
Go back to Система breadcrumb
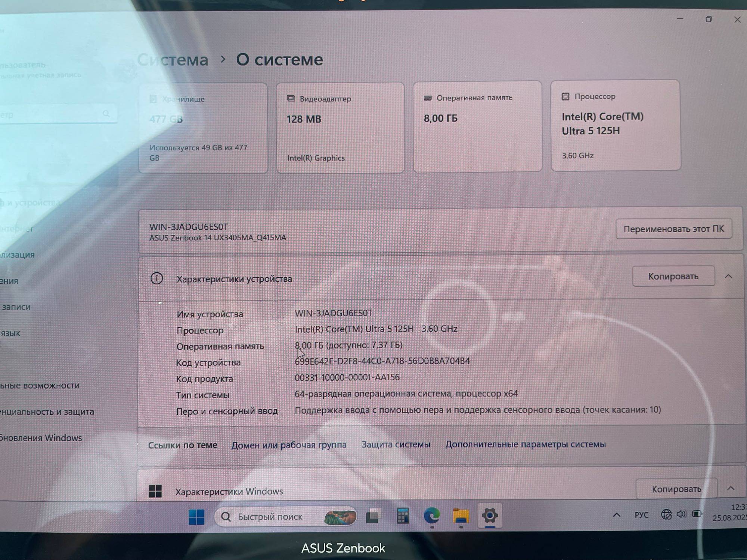(173, 60)
